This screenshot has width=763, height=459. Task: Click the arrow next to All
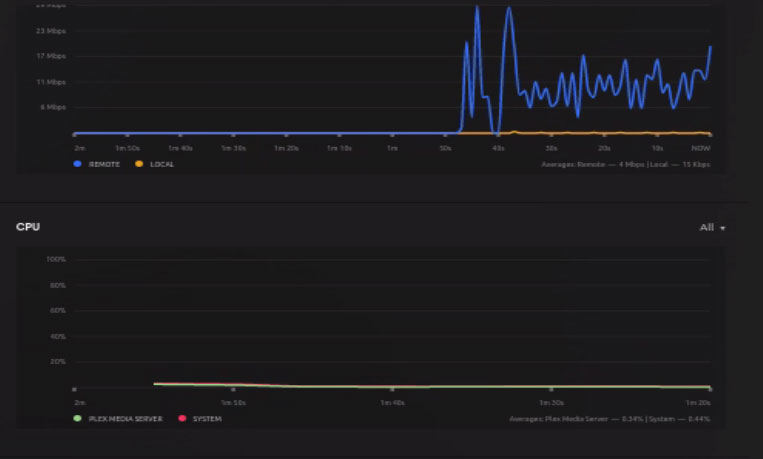coord(723,228)
